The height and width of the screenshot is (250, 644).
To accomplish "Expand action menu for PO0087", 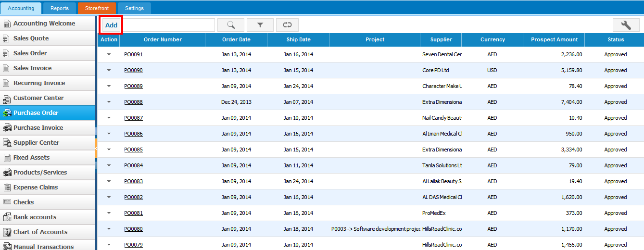I will 109,118.
